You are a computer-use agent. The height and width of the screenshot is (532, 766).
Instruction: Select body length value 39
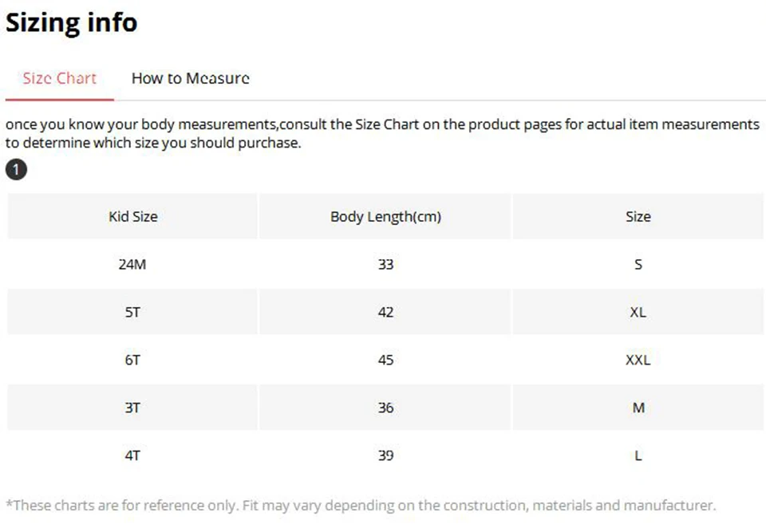coord(385,455)
